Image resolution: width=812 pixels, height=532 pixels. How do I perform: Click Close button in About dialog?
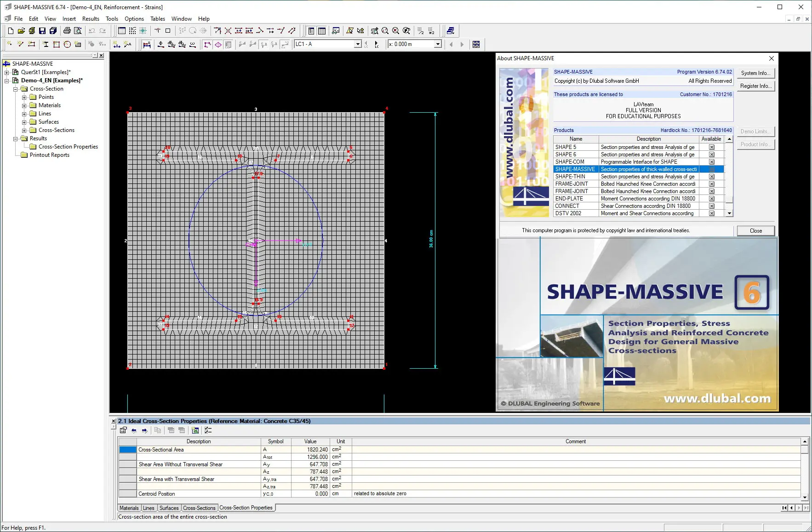tap(755, 231)
